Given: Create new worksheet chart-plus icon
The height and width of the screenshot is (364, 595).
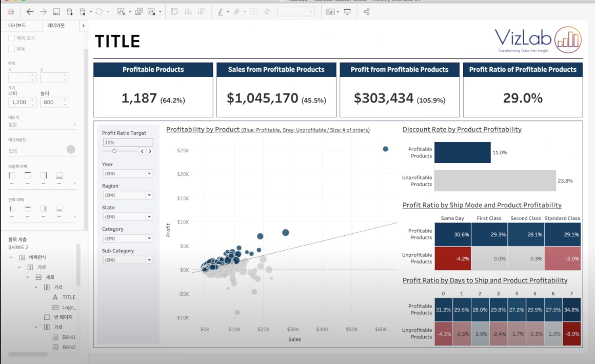Looking at the screenshot, I should coord(122,12).
